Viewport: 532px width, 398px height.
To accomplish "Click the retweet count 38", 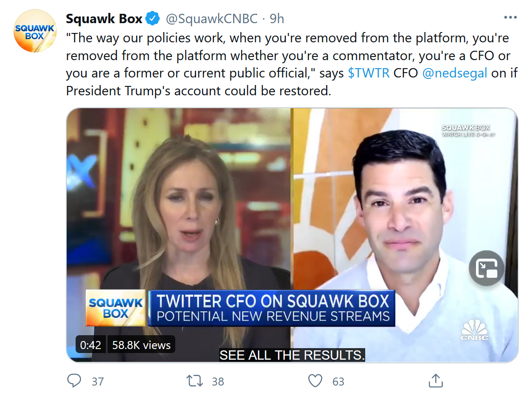I will click(x=218, y=382).
